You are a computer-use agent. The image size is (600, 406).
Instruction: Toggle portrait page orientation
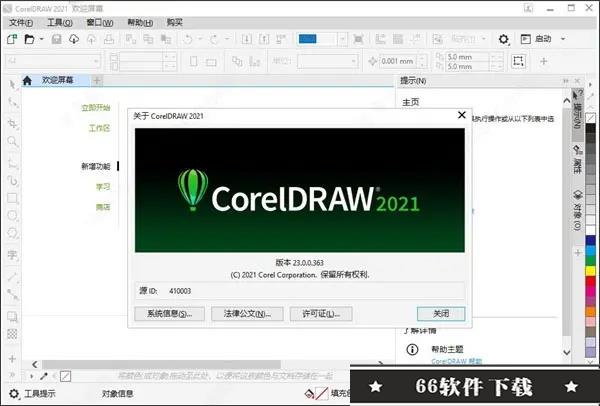194,61
